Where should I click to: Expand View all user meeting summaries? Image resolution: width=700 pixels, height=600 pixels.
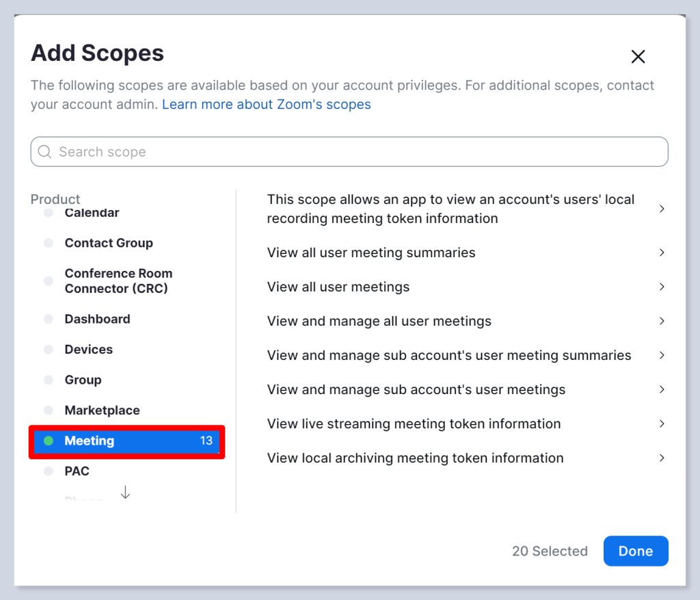pyautogui.click(x=661, y=252)
